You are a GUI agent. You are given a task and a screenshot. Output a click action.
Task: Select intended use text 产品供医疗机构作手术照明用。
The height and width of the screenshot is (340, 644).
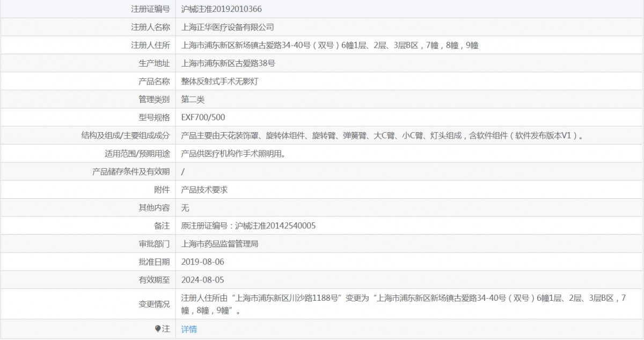pyautogui.click(x=233, y=154)
